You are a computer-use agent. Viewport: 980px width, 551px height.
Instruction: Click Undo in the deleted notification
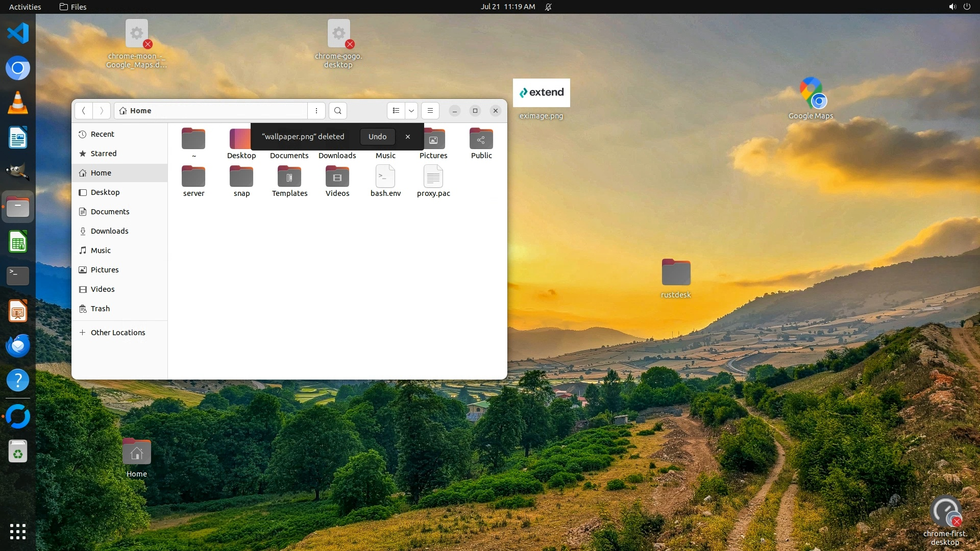(x=377, y=137)
